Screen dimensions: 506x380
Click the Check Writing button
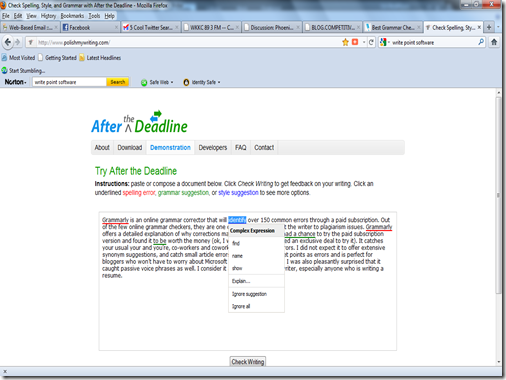(x=248, y=362)
